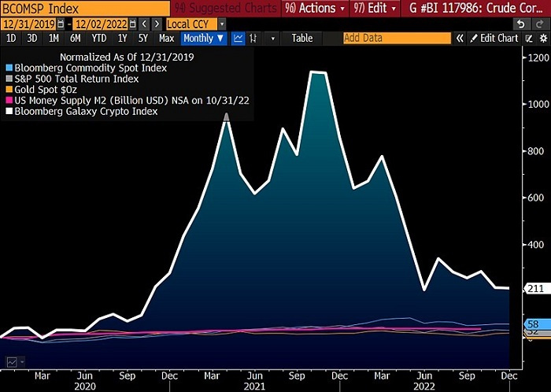
Task: Select the YTD range option
Action: (98, 38)
